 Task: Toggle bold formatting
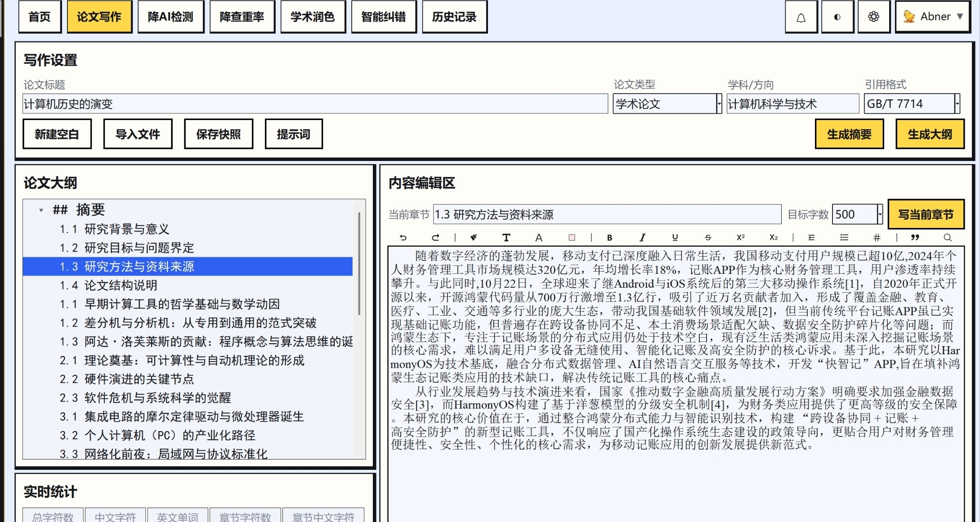[x=609, y=237]
